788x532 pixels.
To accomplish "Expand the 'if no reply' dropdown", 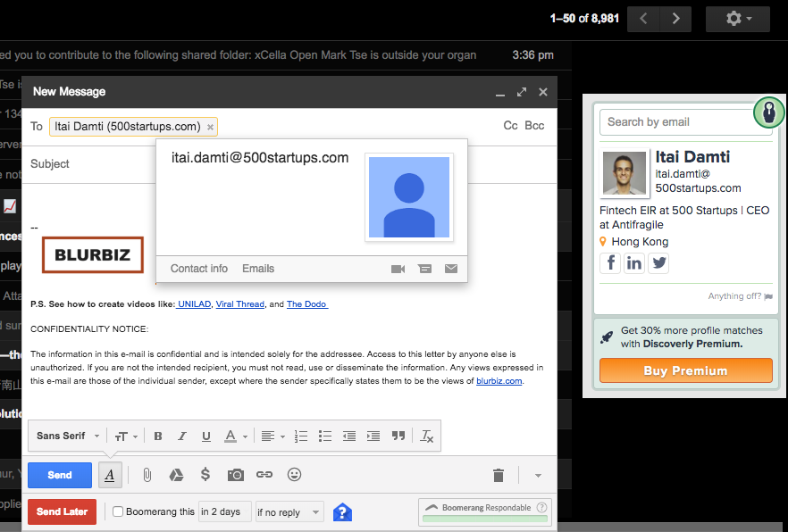I will [289, 512].
